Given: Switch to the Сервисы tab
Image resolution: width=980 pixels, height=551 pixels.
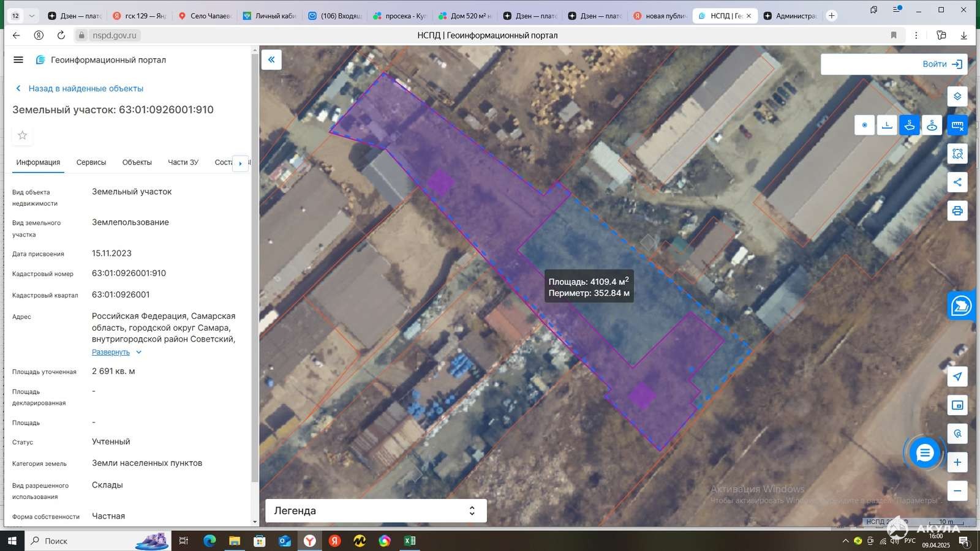Looking at the screenshot, I should pos(91,162).
